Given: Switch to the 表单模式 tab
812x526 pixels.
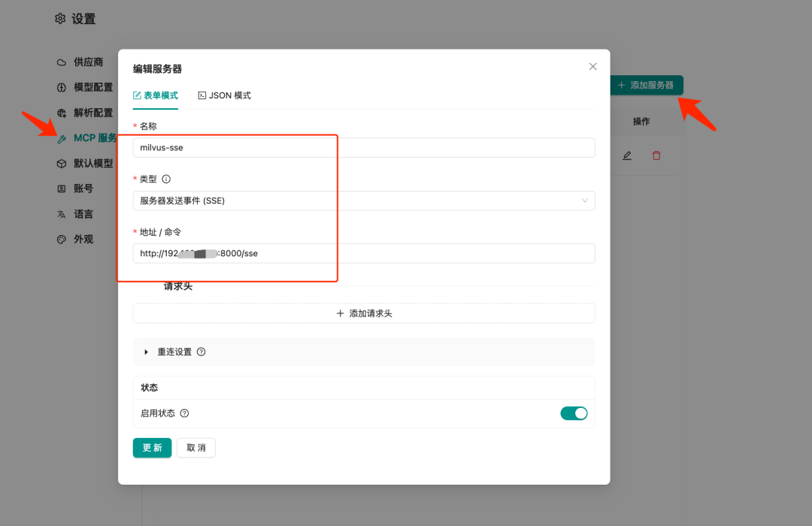Looking at the screenshot, I should (x=156, y=95).
